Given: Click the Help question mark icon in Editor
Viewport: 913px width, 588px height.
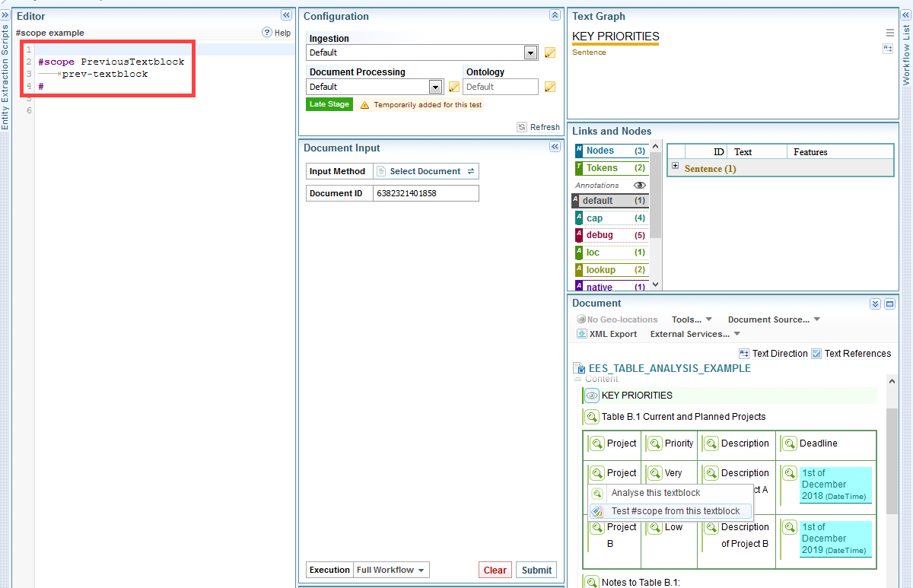Looking at the screenshot, I should (x=267, y=33).
